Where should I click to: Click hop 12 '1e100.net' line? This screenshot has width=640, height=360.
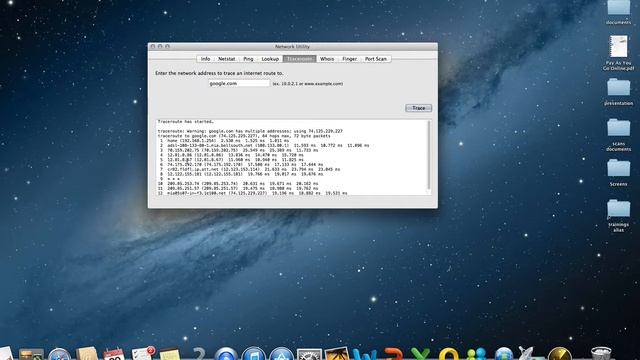pyautogui.click(x=253, y=193)
